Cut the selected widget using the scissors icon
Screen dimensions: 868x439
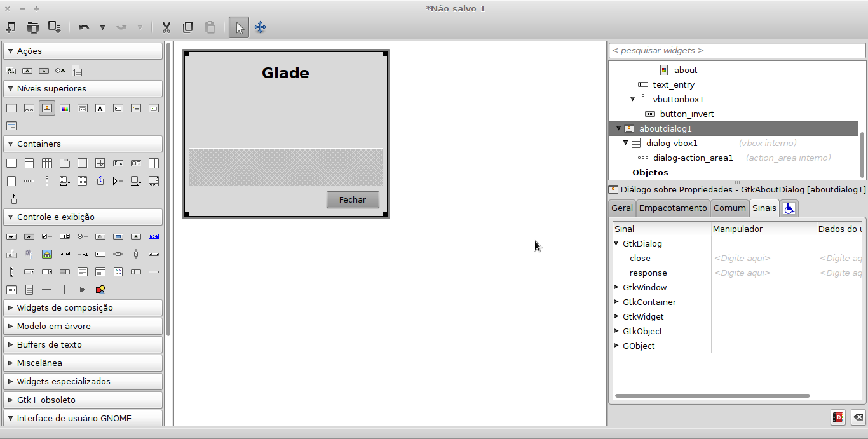166,27
